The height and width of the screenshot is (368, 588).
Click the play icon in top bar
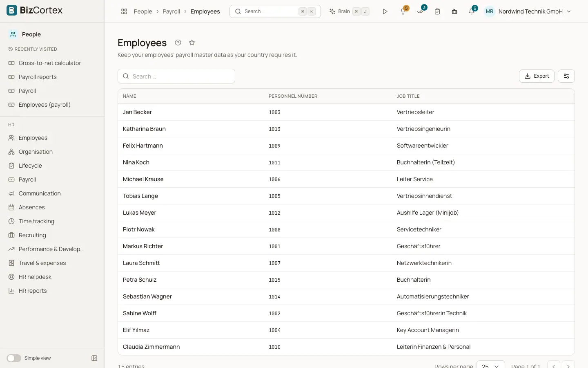pyautogui.click(x=385, y=11)
